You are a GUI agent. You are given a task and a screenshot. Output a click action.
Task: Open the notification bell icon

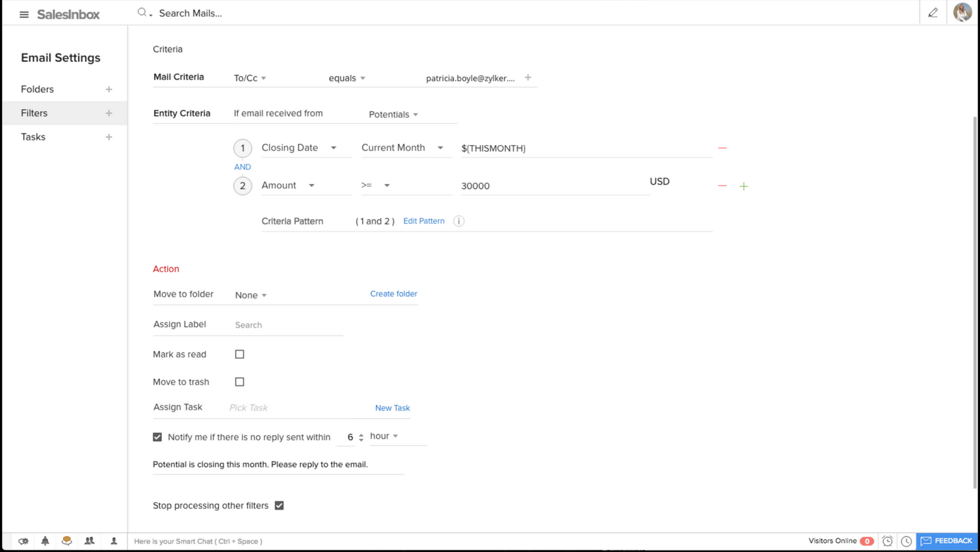click(x=45, y=541)
